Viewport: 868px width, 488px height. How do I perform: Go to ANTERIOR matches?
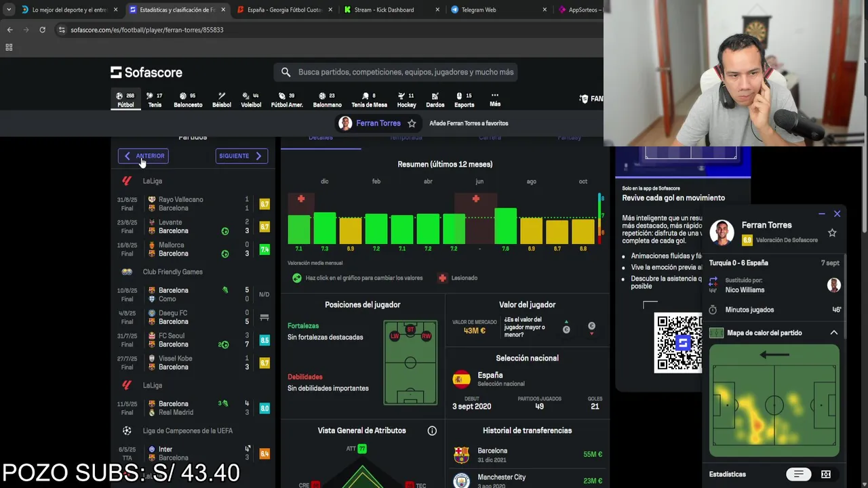[x=144, y=156]
